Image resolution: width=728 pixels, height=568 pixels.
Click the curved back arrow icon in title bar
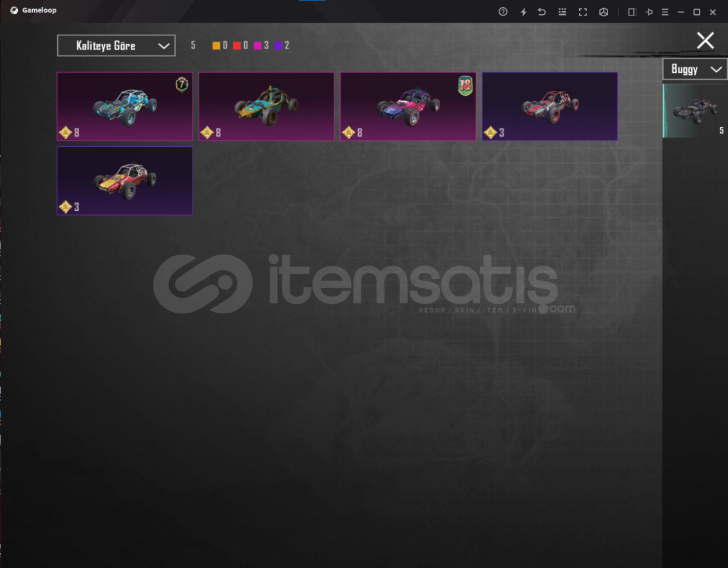tap(541, 12)
